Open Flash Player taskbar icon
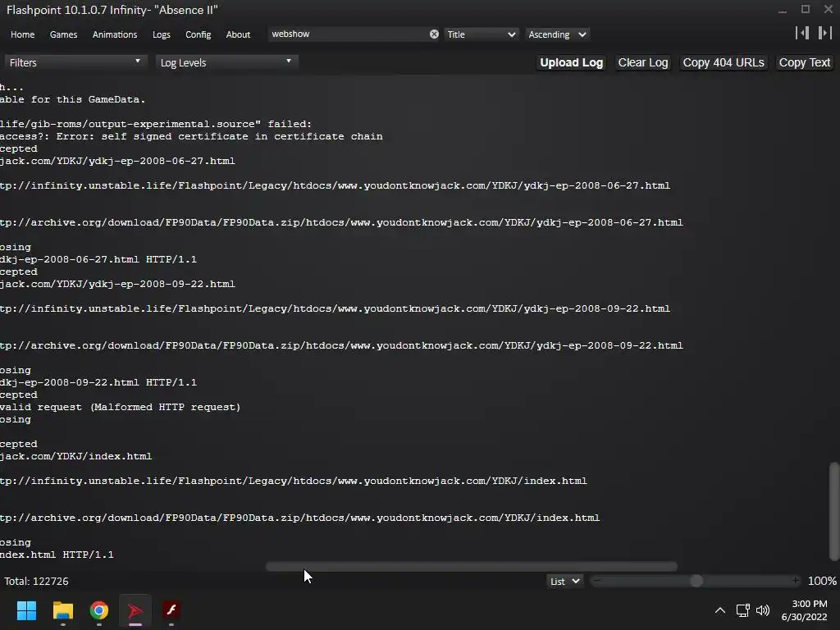840x630 pixels. point(171,610)
